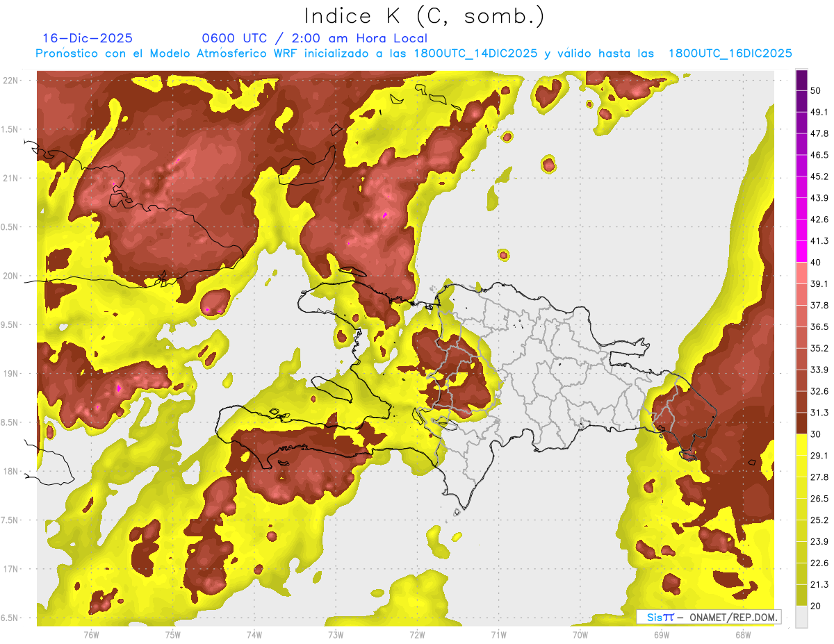The width and height of the screenshot is (834, 644).
Task: Click the longitude axis label "71W"
Action: click(498, 634)
